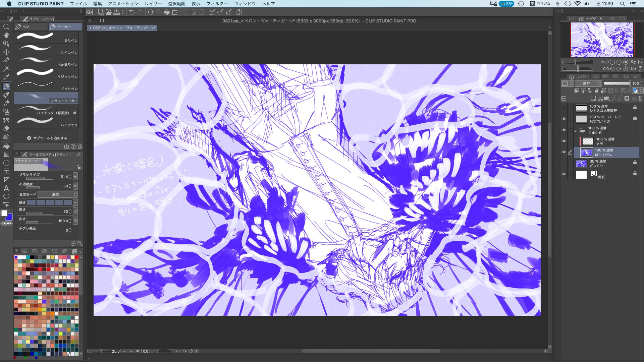Open the フィルター menu
Screen dimensions: 644x362
[217, 4]
